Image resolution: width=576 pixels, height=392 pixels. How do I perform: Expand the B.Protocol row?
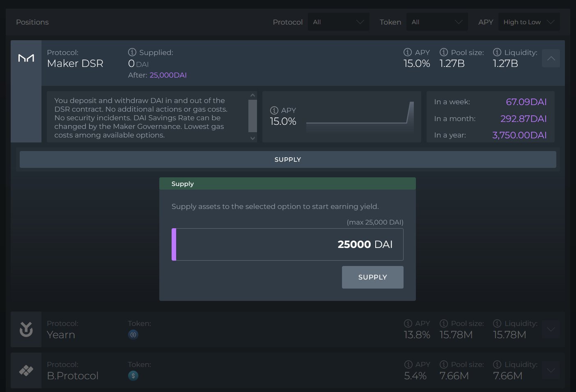[551, 370]
